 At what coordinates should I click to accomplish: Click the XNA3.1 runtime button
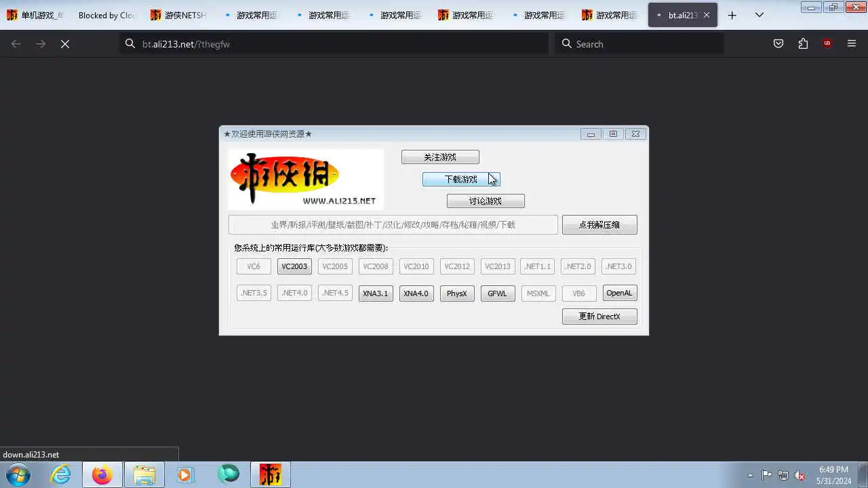[376, 293]
